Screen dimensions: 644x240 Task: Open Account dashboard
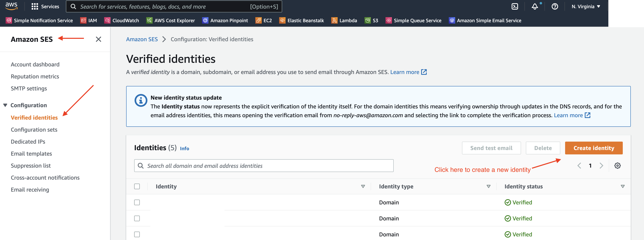click(x=35, y=64)
